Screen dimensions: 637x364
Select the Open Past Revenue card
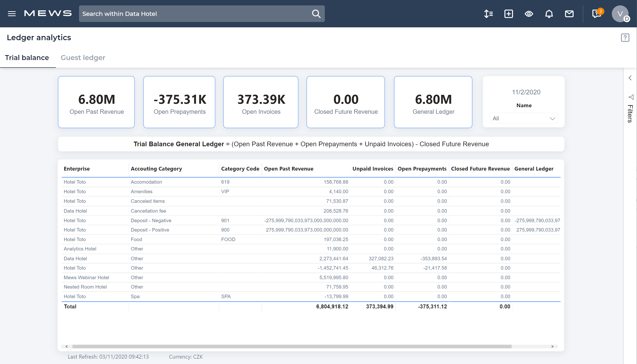click(x=96, y=102)
